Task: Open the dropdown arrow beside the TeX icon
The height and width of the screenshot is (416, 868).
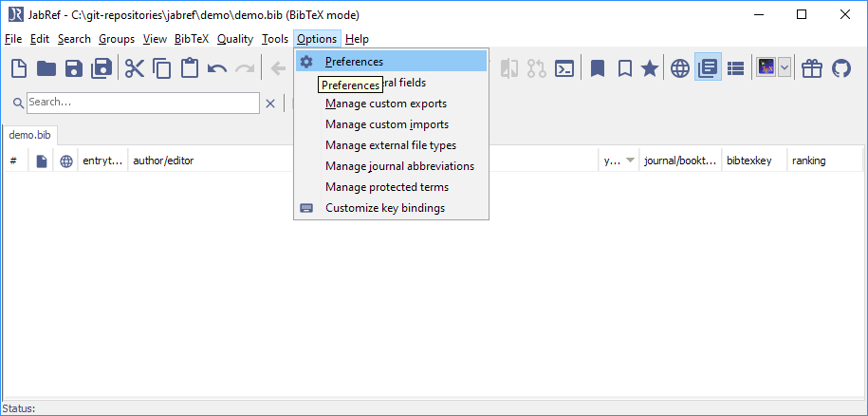Action: pos(785,68)
